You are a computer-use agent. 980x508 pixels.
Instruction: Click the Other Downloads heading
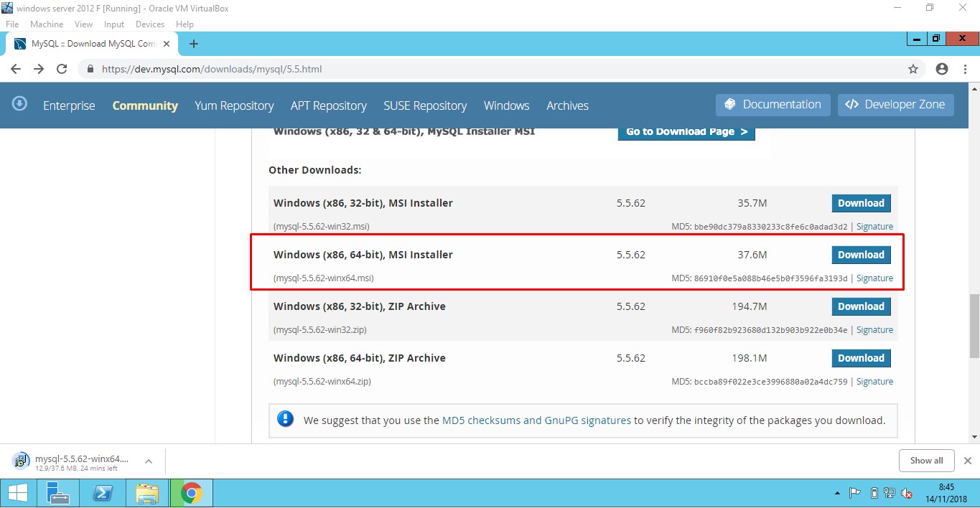[315, 170]
